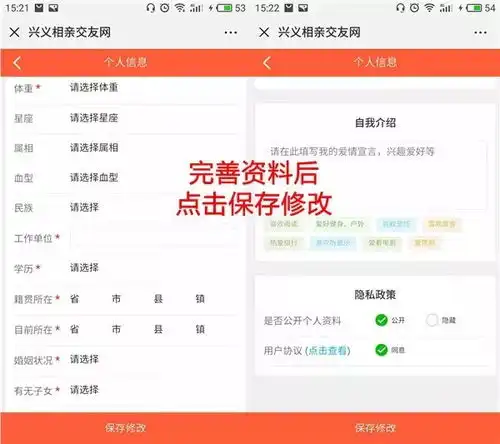Screen dimensions: 500x444
Task: Tap the alarm clock icon in the 15:22 screen
Action: pyautogui.click(x=414, y=8)
